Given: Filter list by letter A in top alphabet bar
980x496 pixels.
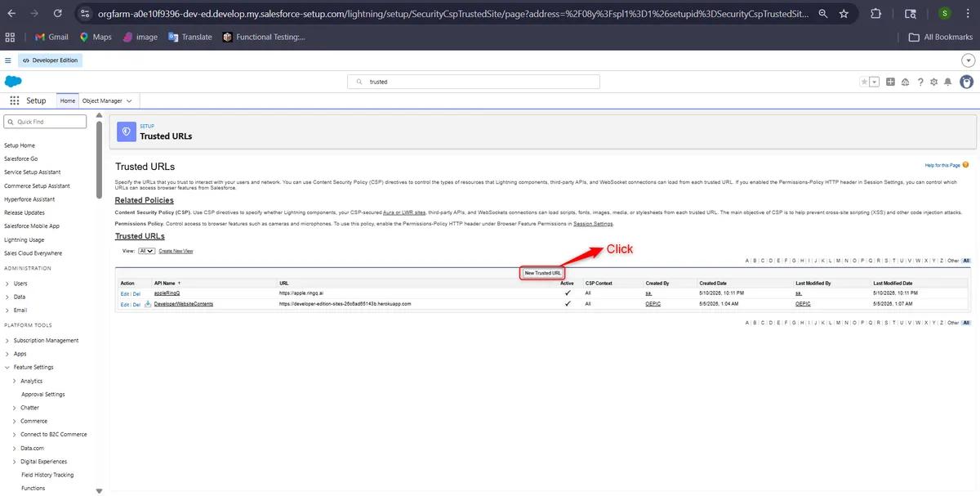Looking at the screenshot, I should 747,261.
